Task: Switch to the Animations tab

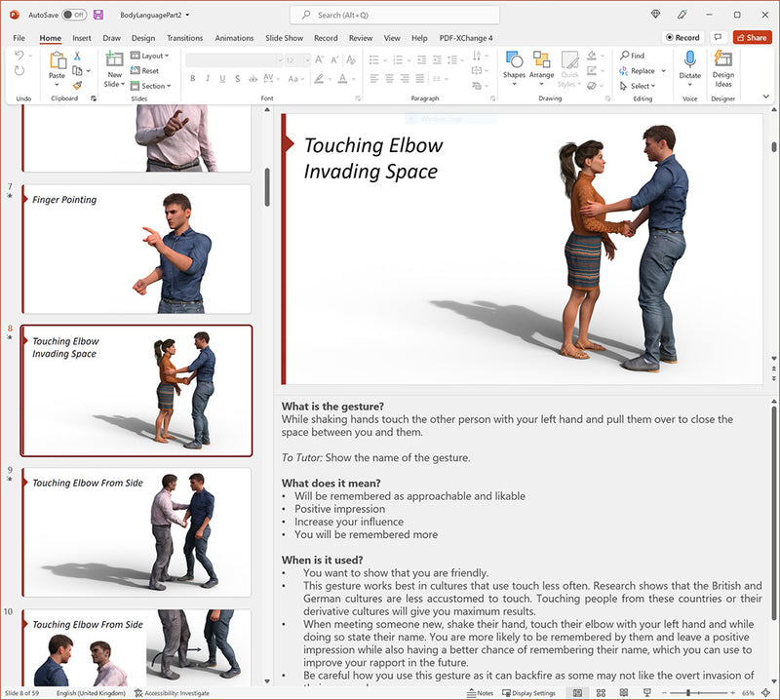Action: point(233,38)
